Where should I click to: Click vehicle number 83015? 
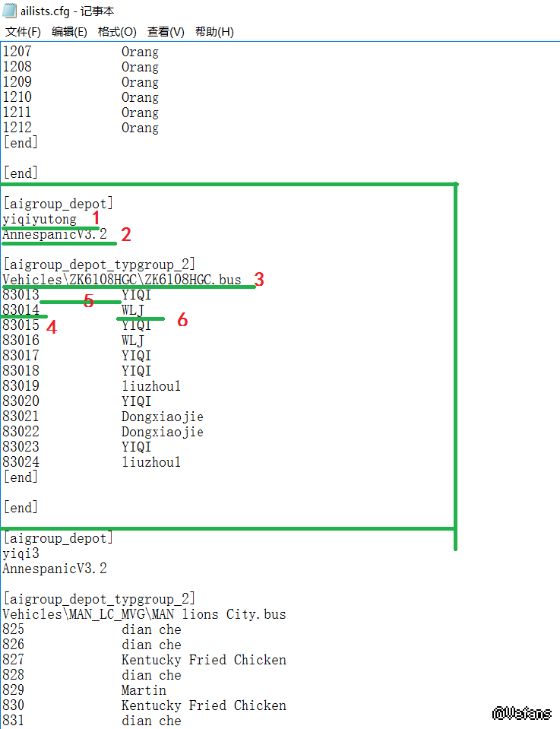coord(21,325)
